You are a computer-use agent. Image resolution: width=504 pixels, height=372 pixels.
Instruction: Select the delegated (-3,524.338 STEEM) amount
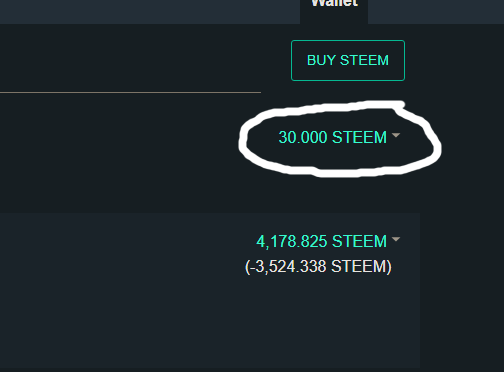pyautogui.click(x=318, y=267)
